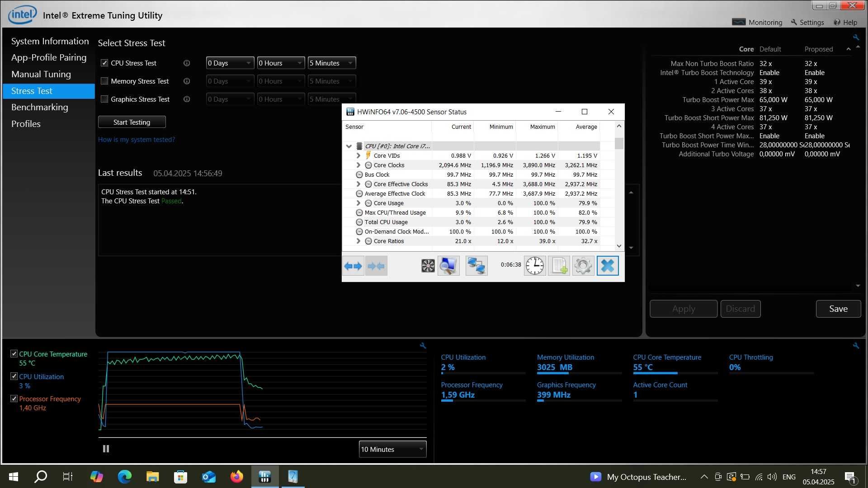Open the Monitoring view icon

click(x=739, y=22)
